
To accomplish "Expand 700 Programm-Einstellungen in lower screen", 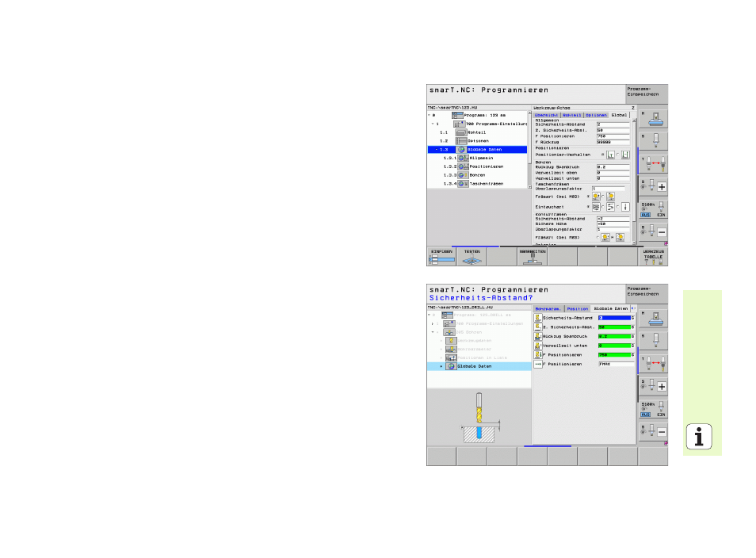I will (433, 323).
